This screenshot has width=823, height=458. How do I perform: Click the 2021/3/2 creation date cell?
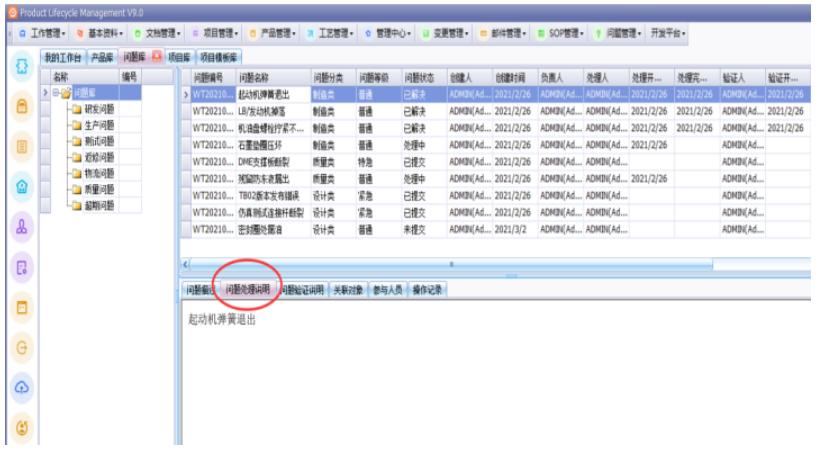click(515, 229)
